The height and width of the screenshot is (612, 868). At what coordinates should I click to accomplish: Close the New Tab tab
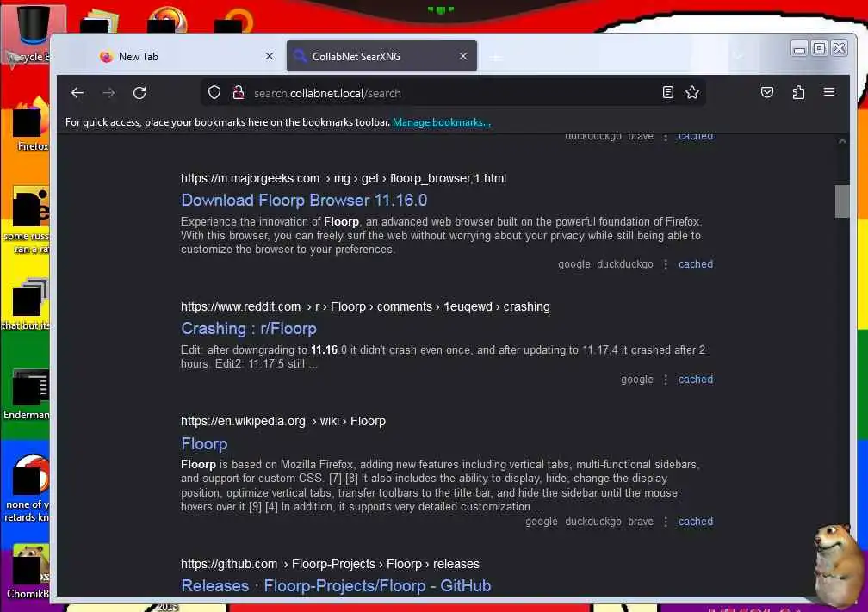(x=269, y=57)
